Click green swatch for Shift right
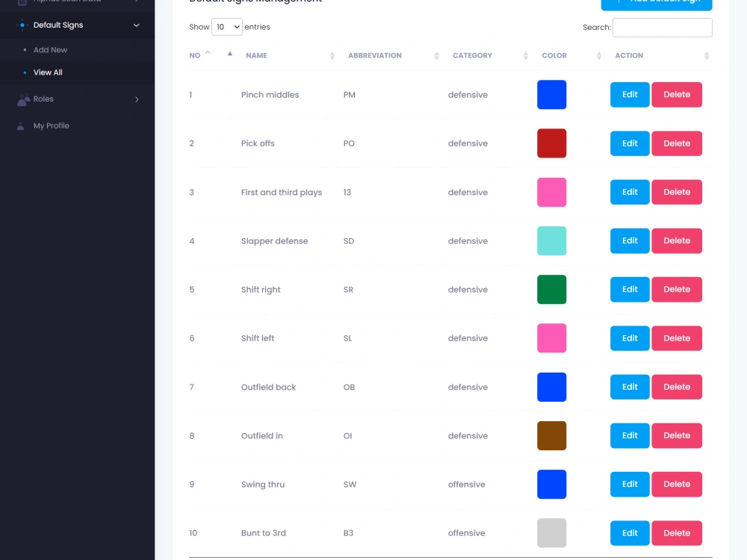The image size is (747, 560). (552, 289)
